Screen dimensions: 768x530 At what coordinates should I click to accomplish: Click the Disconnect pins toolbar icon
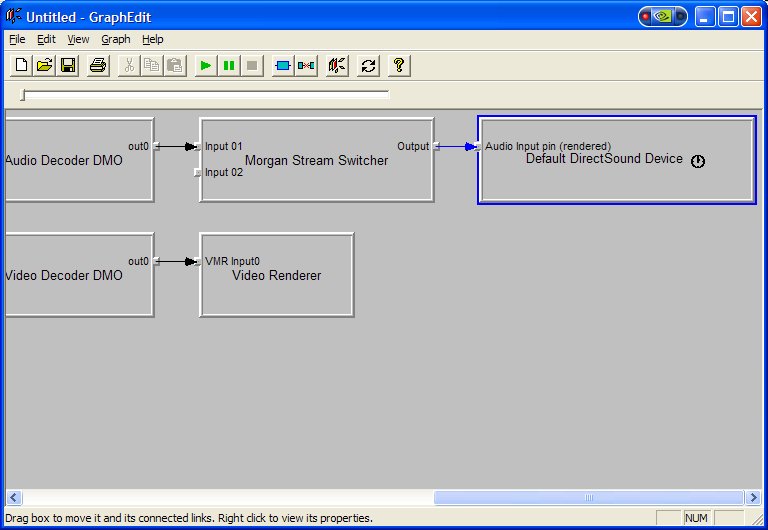click(306, 65)
